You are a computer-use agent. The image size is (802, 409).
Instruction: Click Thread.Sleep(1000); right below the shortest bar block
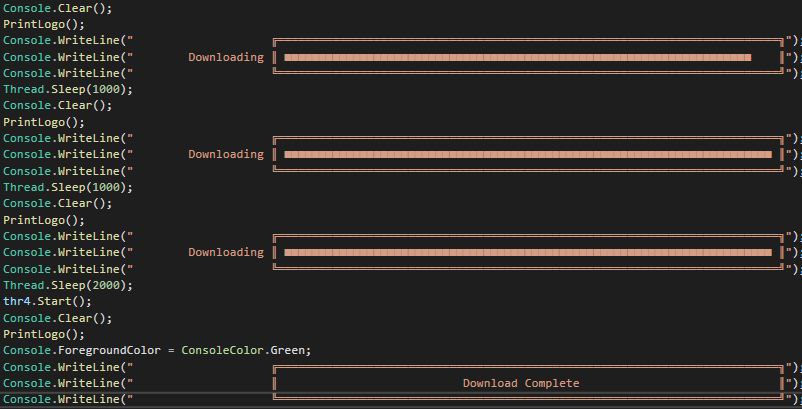[x=68, y=89]
